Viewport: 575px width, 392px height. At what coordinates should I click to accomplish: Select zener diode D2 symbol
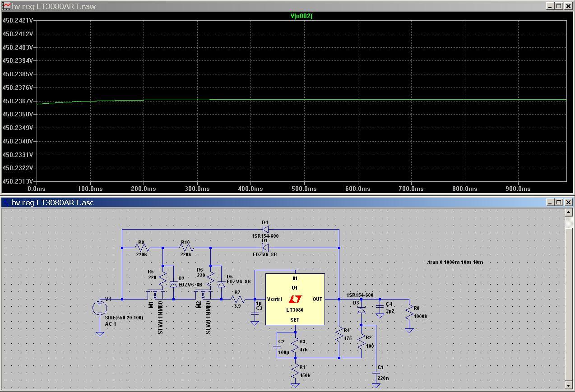click(173, 284)
